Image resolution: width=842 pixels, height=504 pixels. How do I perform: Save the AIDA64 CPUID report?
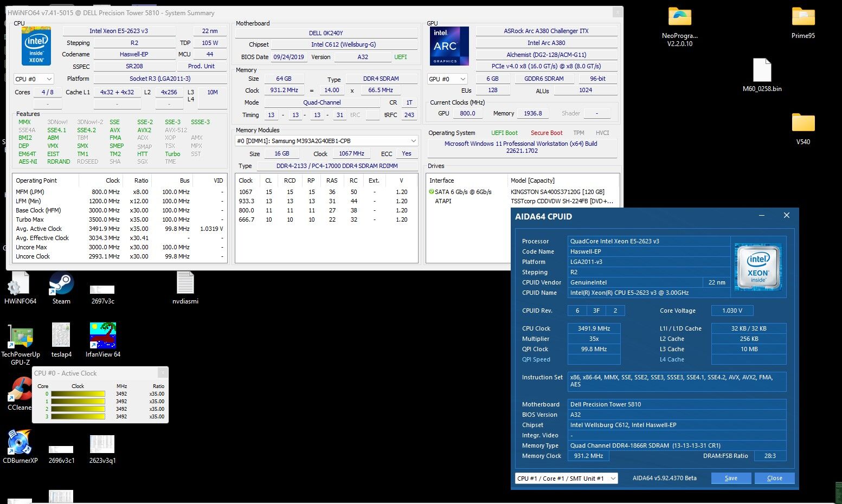tap(731, 478)
